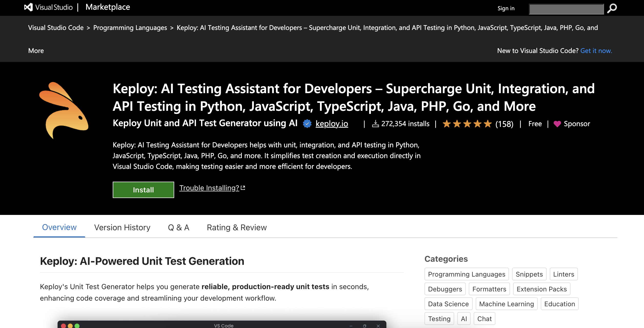Click the Linters category tag
Image resolution: width=644 pixels, height=328 pixels.
tap(564, 274)
